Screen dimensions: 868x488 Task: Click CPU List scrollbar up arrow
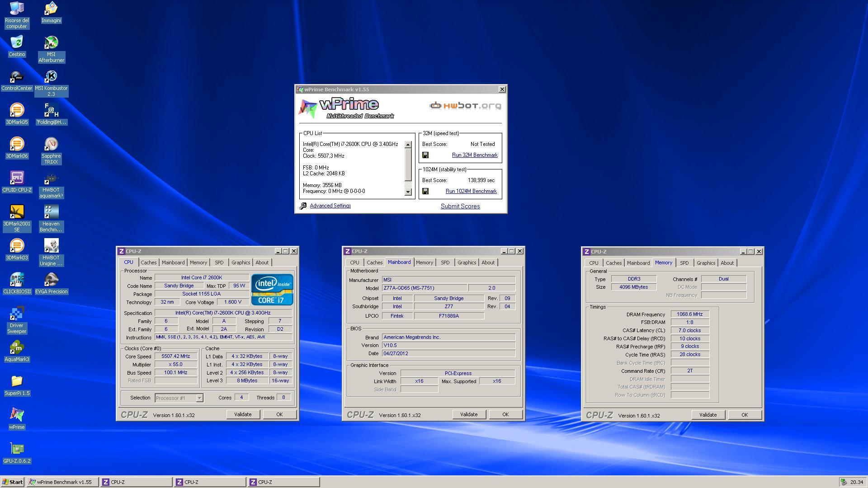point(408,145)
